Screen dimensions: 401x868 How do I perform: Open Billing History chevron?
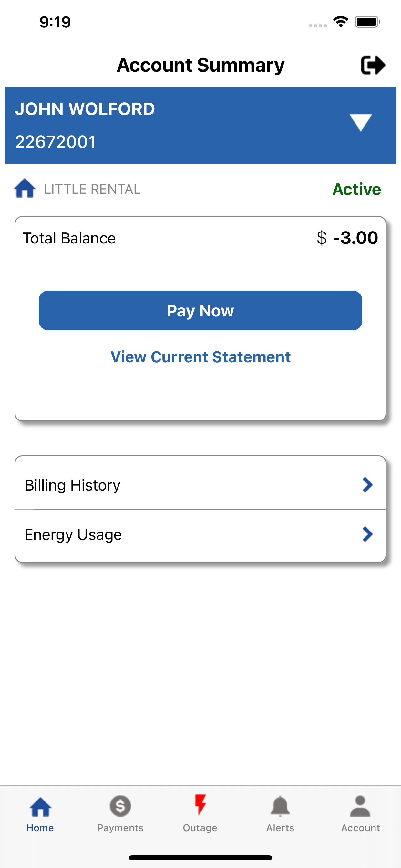click(x=368, y=485)
